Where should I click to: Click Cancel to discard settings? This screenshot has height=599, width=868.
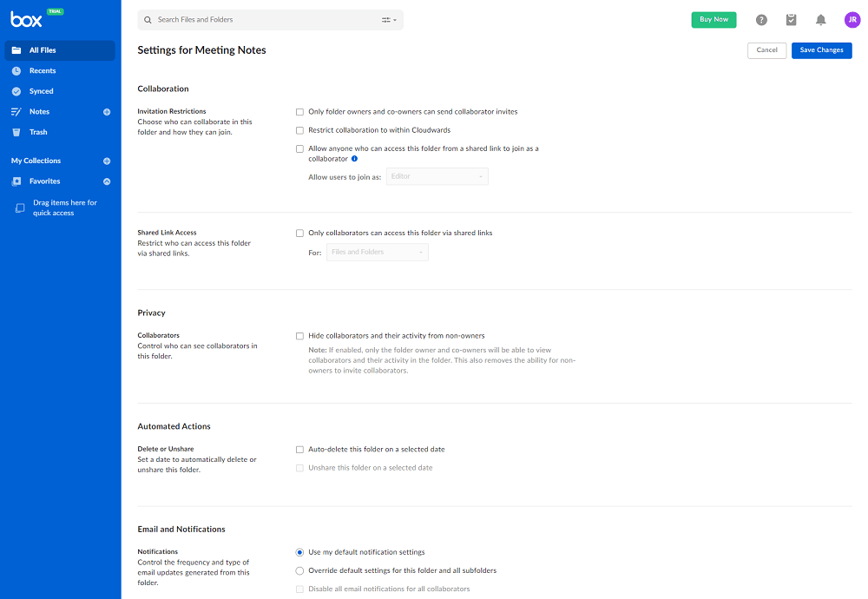(x=766, y=50)
